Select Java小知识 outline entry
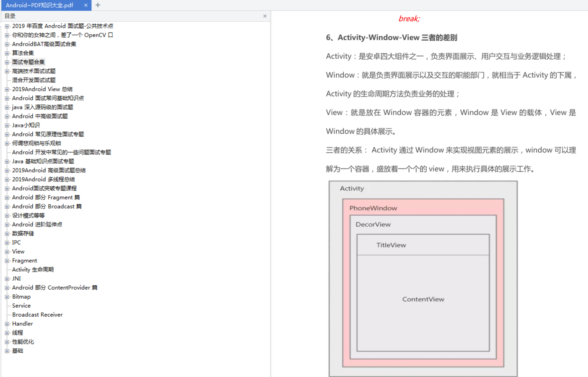588x377 pixels. [x=26, y=125]
